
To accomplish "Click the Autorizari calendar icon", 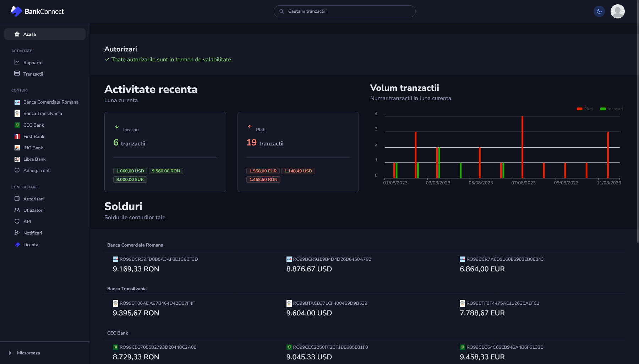I will [x=17, y=198].
